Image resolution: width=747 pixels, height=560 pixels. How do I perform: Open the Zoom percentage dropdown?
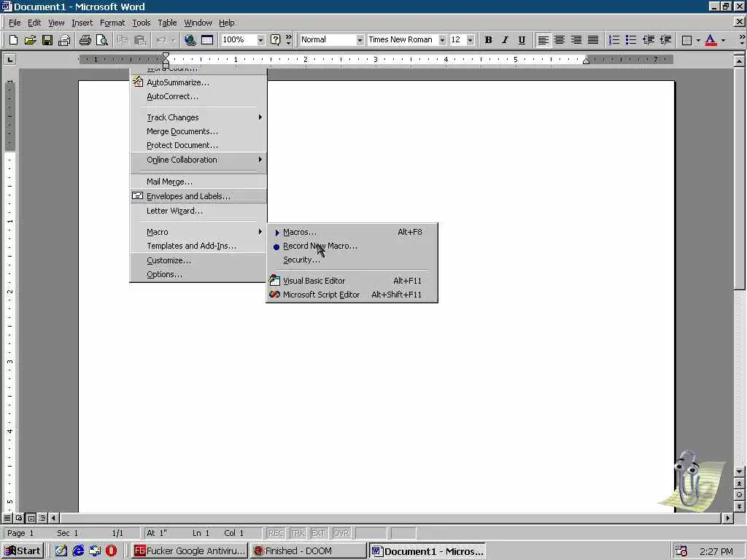tap(260, 40)
